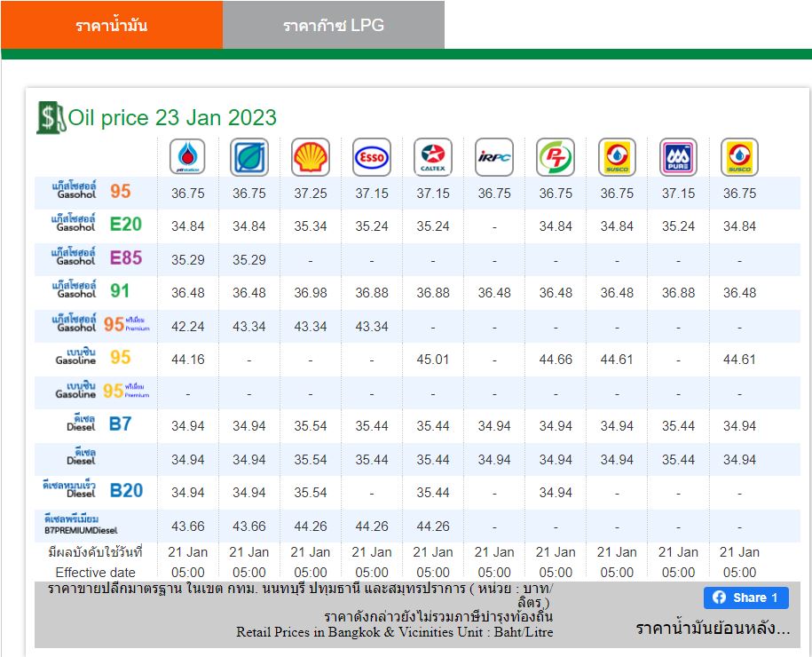Screen dimensions: 812x657
Task: Click the IRPC logo
Action: click(x=494, y=157)
